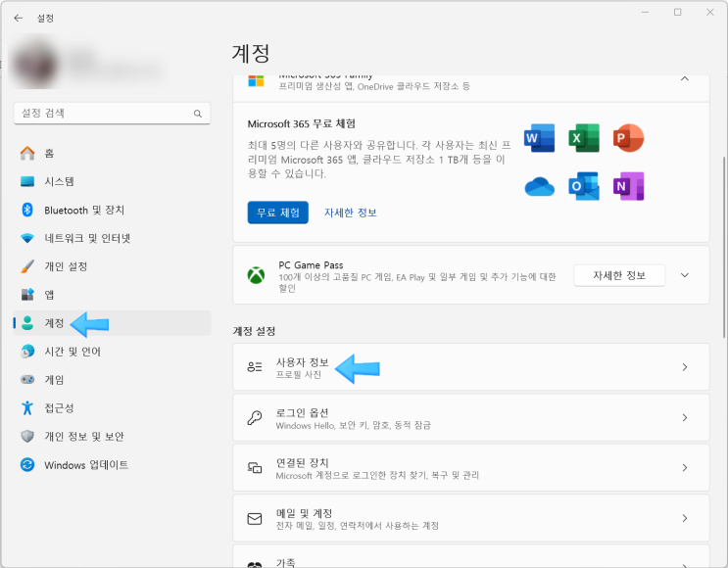The width and height of the screenshot is (728, 568).
Task: Open 사용자 정보 settings row
Action: [470, 367]
